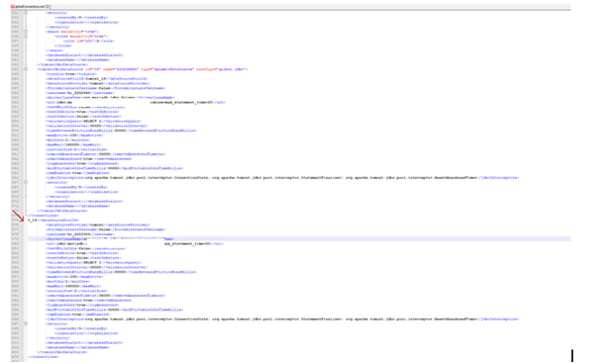Click the removeAbandonedTimeout 36000 line at 591

[x=106, y=296]
